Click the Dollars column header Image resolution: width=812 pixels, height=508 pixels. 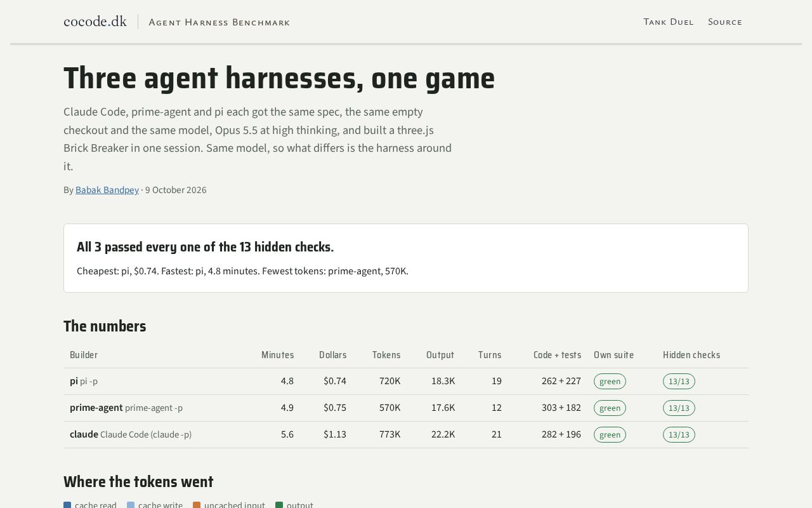click(332, 355)
